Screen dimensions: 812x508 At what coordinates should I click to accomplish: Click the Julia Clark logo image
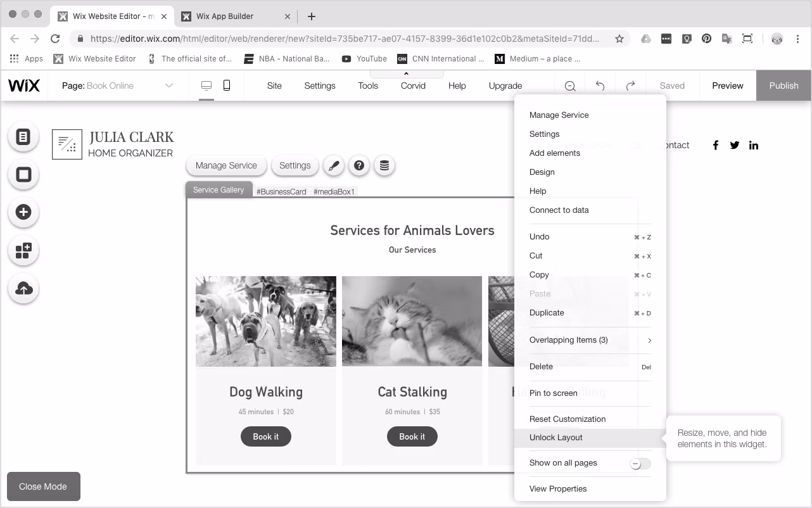(x=67, y=144)
